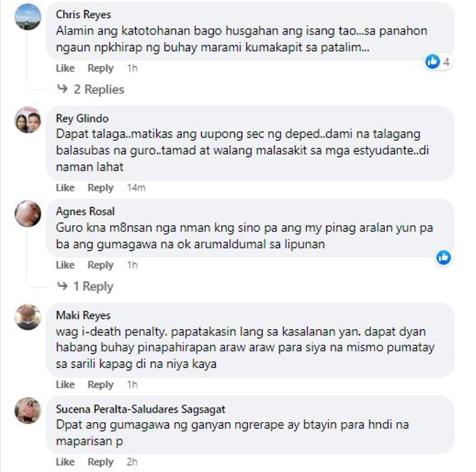Open the like reaction count on Chris Reyes' comment
The height and width of the screenshot is (472, 476).
438,62
